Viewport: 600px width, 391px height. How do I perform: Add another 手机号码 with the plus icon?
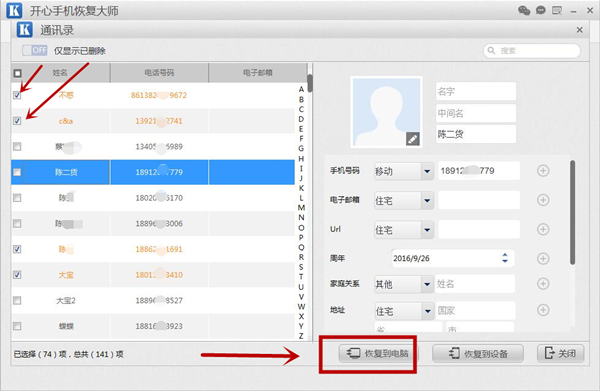pyautogui.click(x=543, y=171)
